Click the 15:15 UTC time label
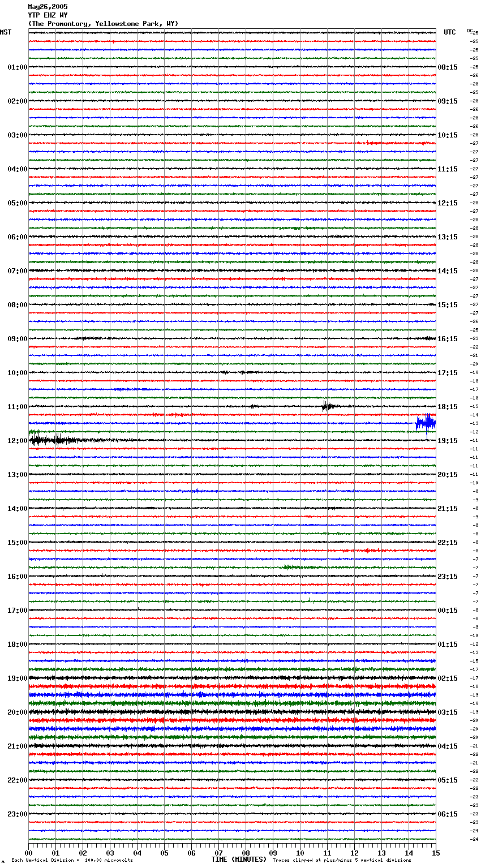 [448, 305]
